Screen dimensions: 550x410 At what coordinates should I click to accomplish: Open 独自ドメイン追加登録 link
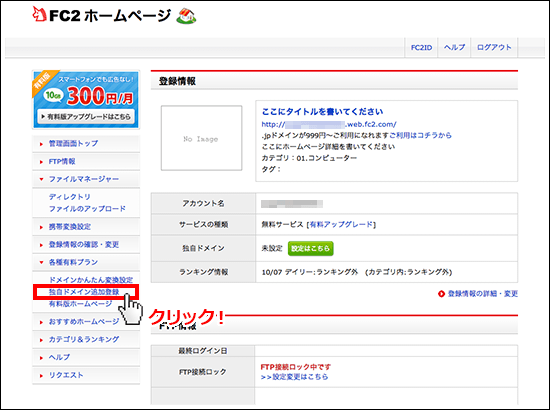point(84,292)
